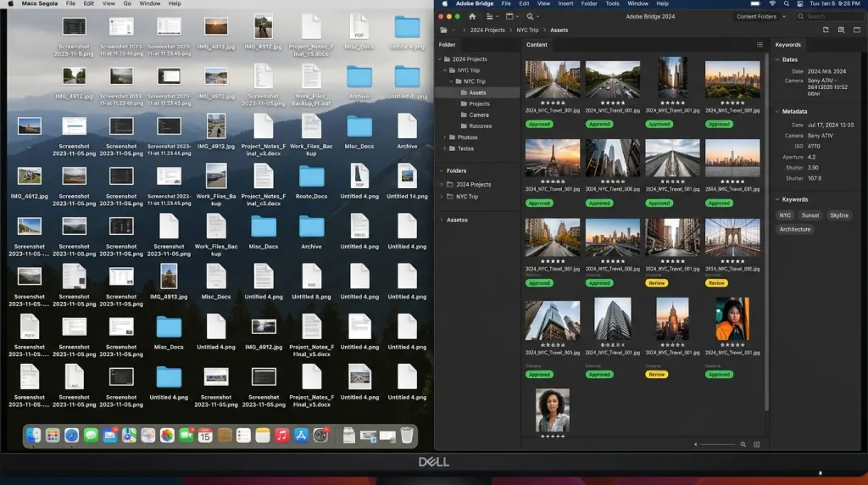Open Finder from the Dock
Screen dimensions: 868x485
[x=33, y=436]
